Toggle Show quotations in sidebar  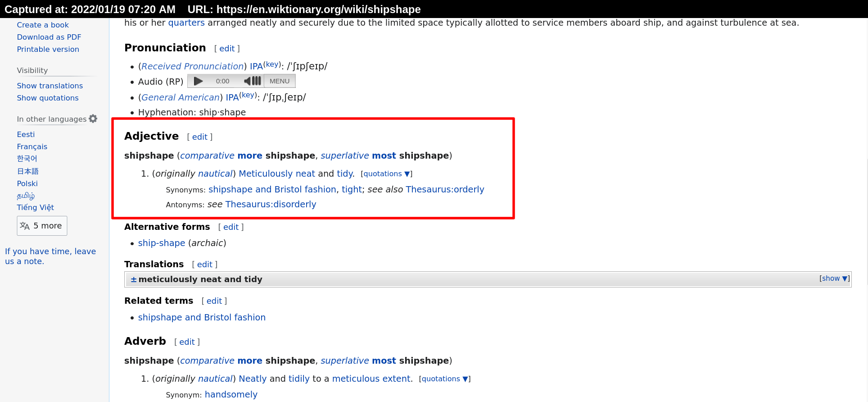tap(48, 98)
